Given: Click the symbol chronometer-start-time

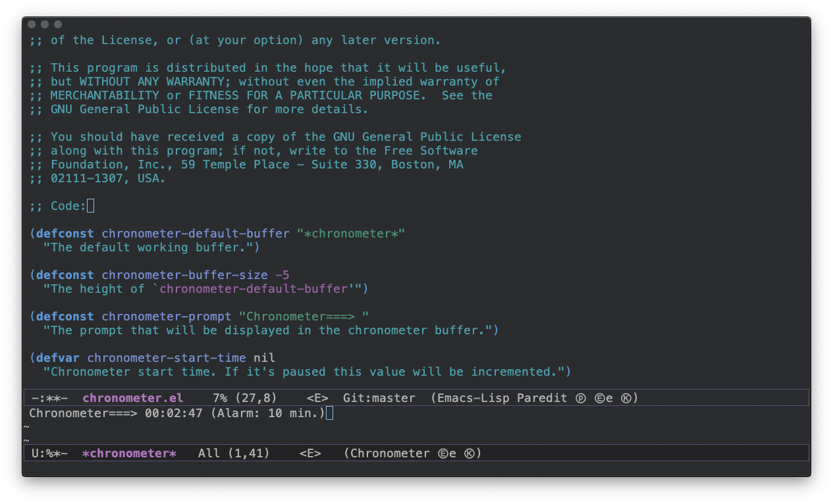Looking at the screenshot, I should point(167,358).
